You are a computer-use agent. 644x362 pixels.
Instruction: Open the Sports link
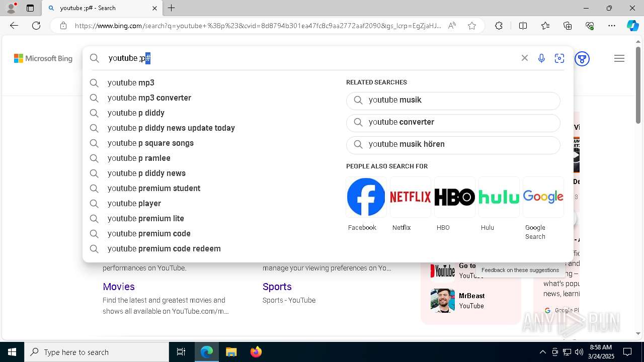[x=277, y=287]
